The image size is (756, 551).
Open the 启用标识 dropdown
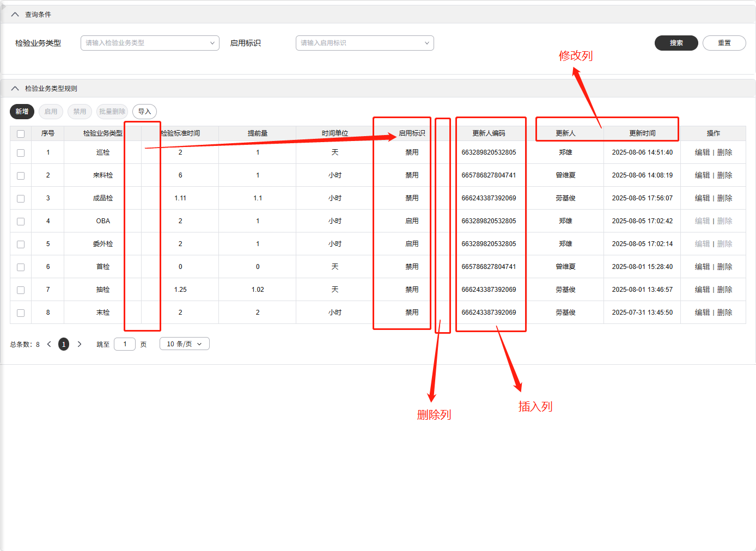pyautogui.click(x=364, y=43)
